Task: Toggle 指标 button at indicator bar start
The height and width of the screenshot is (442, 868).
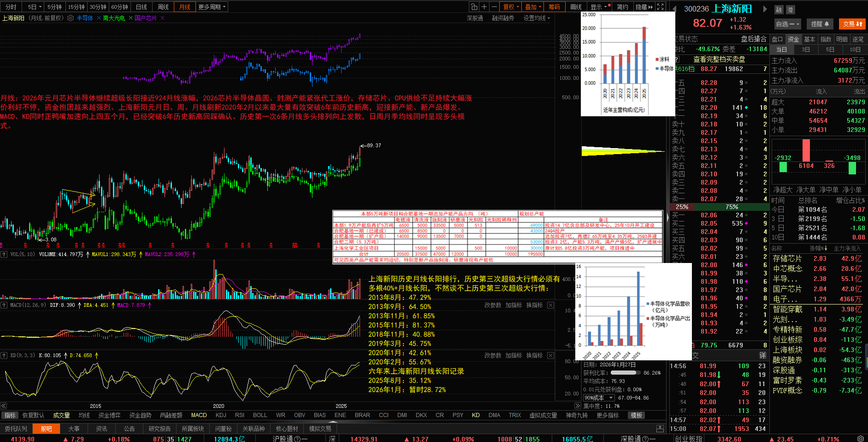Action: tap(10, 415)
